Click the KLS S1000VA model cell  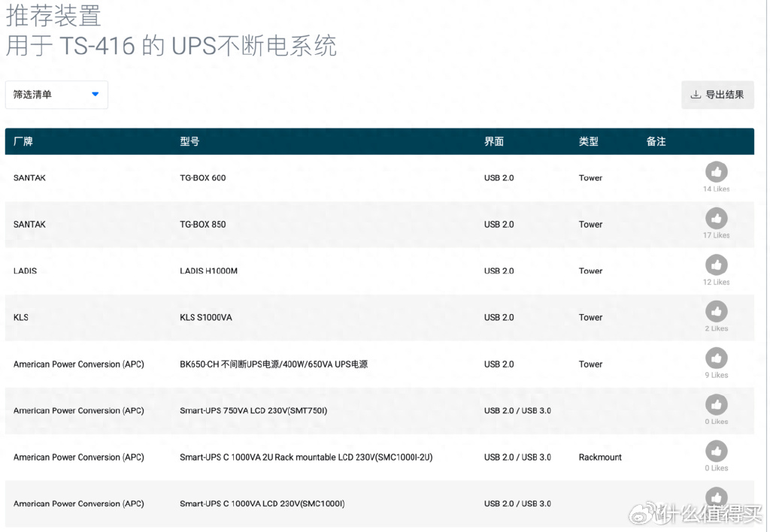pyautogui.click(x=206, y=318)
